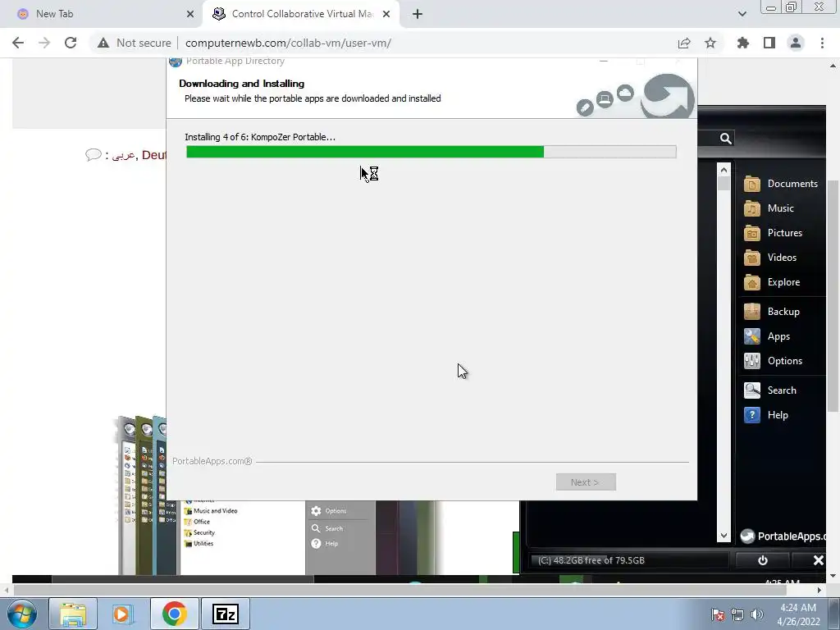Open Music folder in PortableApps menu
This screenshot has width=840, height=630.
point(769,208)
